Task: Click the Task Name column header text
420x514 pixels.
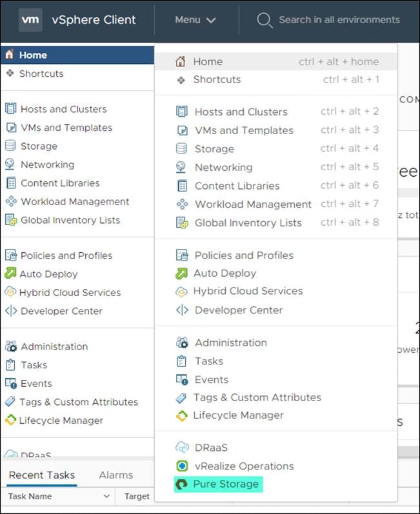Action: [30, 497]
